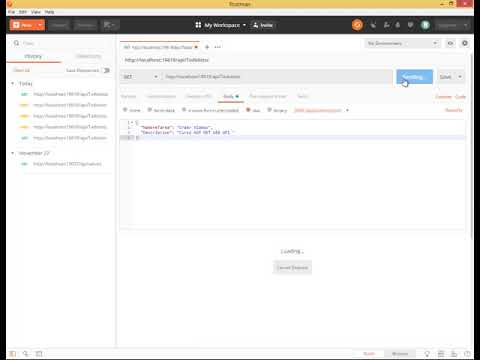Open the Tests request tab
This screenshot has height=360, width=480.
click(303, 96)
